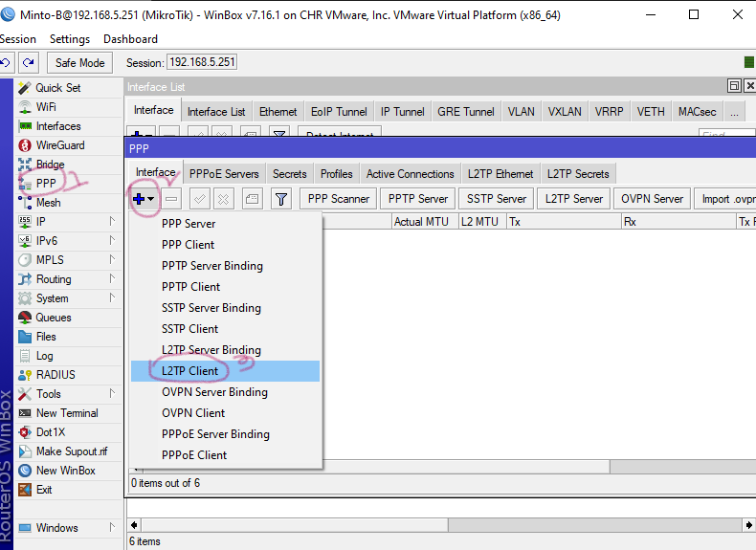756x550 pixels.
Task: Choose PPP Client in the add menu
Action: tap(225, 245)
